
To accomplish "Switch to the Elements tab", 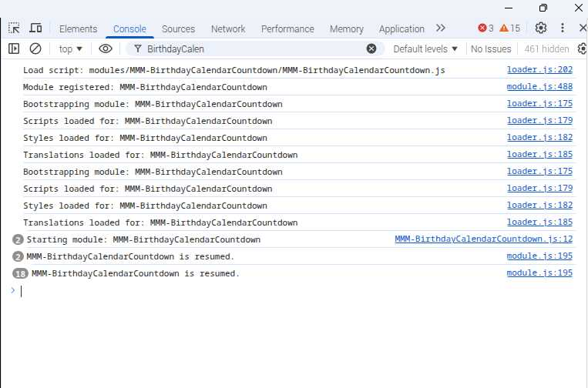I will tap(78, 29).
